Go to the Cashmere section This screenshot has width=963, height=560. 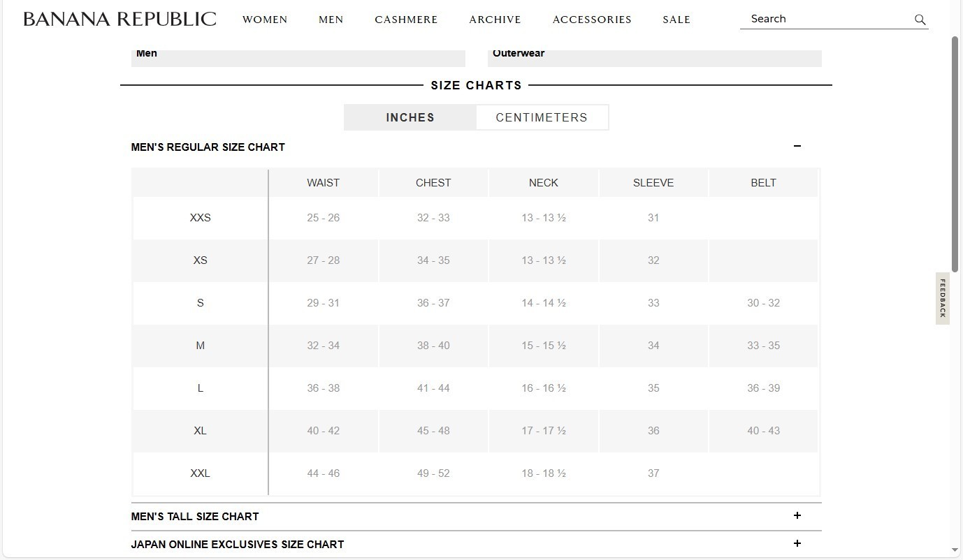coord(406,20)
